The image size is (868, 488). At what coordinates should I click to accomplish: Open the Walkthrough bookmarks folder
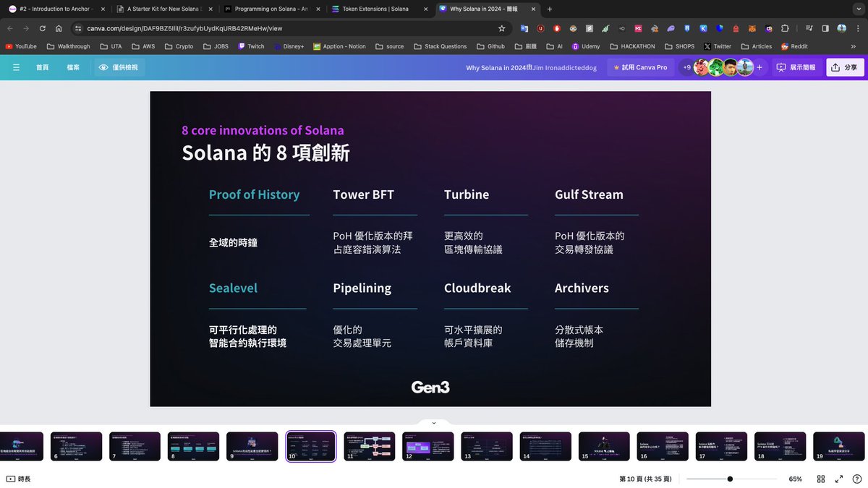coord(68,46)
